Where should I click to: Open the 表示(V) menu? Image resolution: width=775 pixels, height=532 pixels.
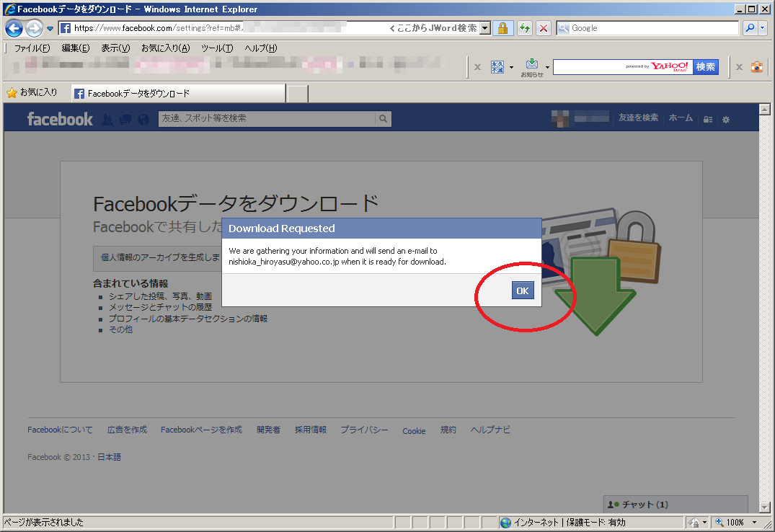(115, 48)
